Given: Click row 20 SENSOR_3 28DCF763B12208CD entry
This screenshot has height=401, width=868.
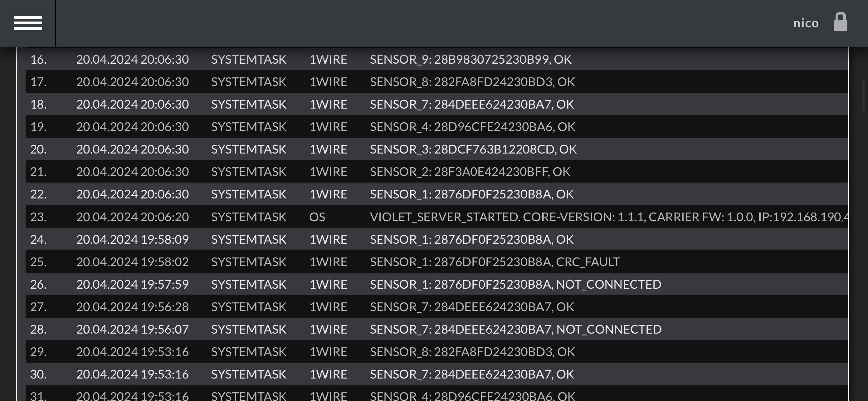Looking at the screenshot, I should (x=437, y=149).
